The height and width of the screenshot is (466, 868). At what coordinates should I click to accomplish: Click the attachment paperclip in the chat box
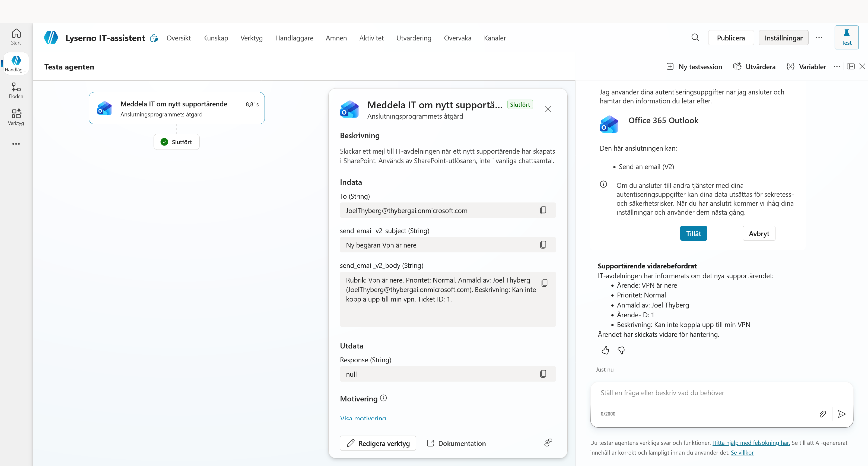coord(822,414)
